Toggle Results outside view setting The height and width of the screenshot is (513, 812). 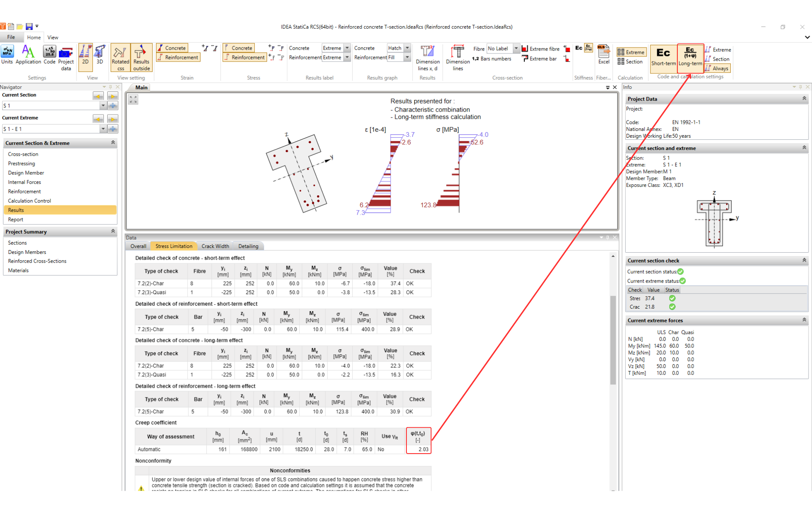pos(141,57)
